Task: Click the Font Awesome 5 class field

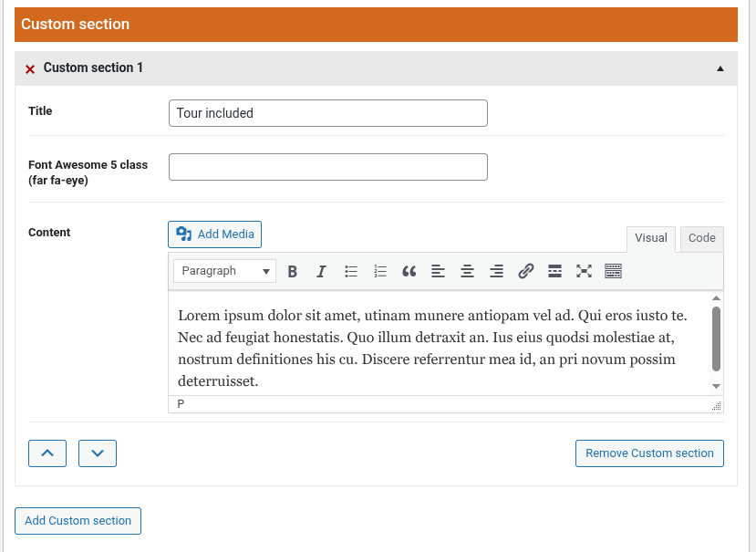Action: 328,167
